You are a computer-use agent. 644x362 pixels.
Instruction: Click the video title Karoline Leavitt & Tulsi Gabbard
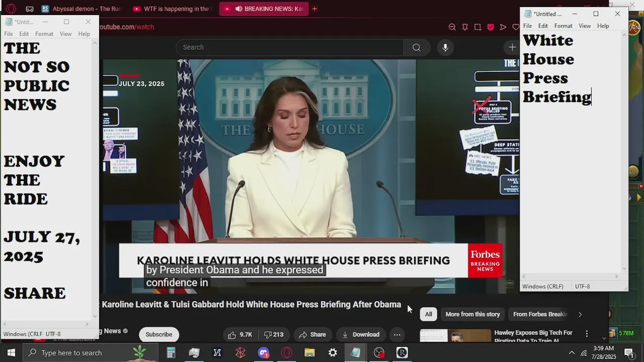[252, 304]
